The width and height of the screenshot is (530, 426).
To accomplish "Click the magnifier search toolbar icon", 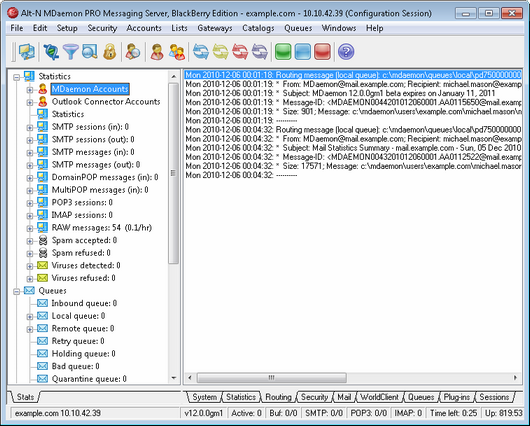I will point(90,52).
